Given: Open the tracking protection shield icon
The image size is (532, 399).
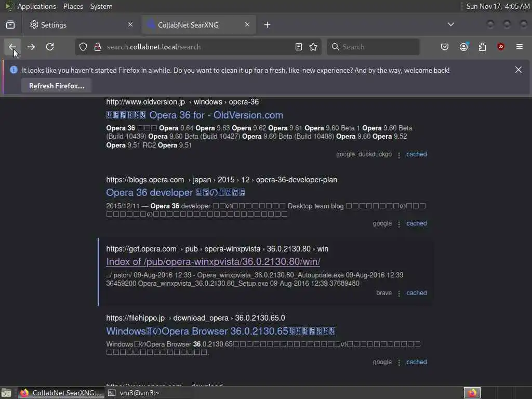Looking at the screenshot, I should [83, 47].
